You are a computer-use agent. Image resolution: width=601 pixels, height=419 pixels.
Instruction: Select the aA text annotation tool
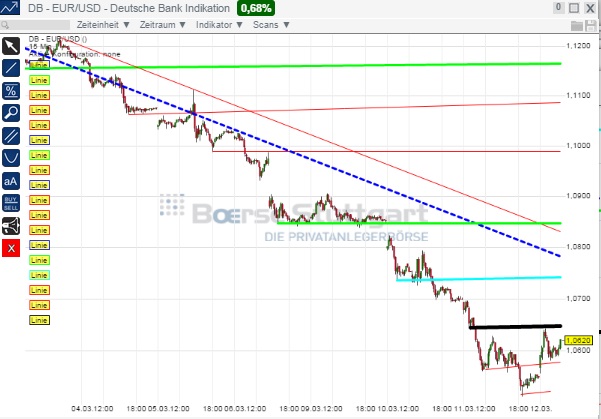[11, 181]
